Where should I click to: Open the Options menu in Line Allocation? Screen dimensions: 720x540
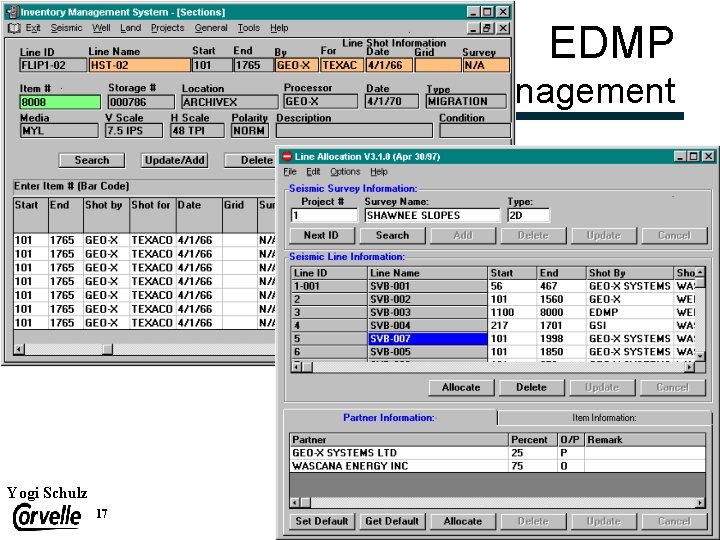pos(345,172)
